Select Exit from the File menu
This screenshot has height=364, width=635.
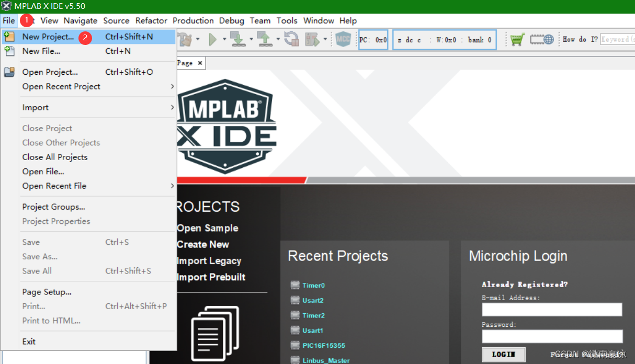tap(88, 342)
